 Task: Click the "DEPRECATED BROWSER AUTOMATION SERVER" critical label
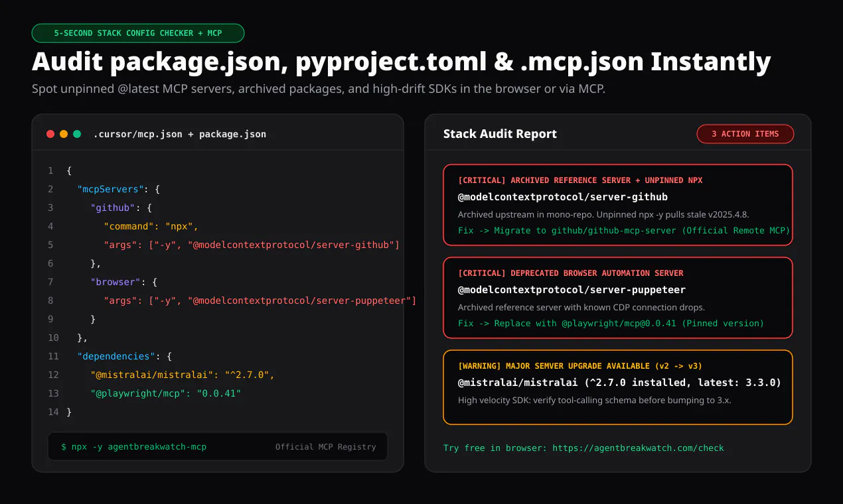(571, 273)
